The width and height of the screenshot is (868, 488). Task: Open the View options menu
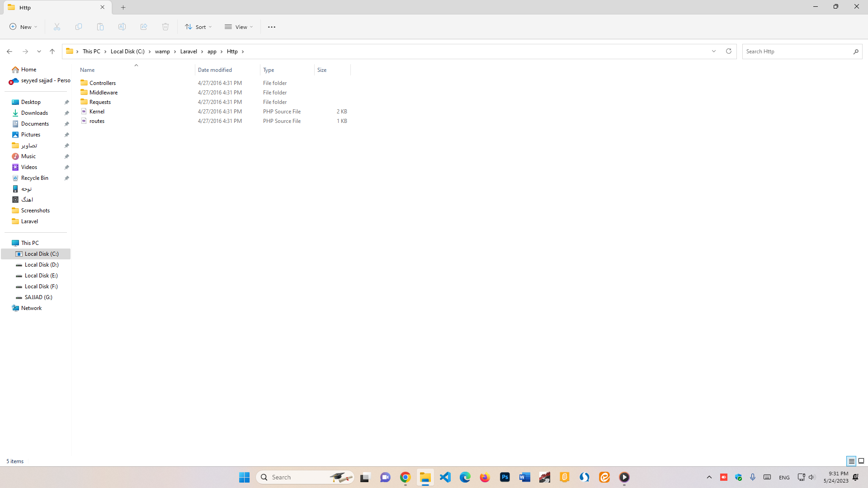click(x=238, y=27)
